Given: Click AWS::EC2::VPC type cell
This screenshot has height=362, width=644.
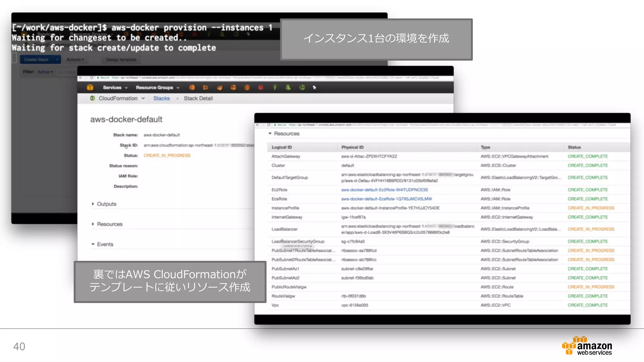Looking at the screenshot, I should 495,305.
